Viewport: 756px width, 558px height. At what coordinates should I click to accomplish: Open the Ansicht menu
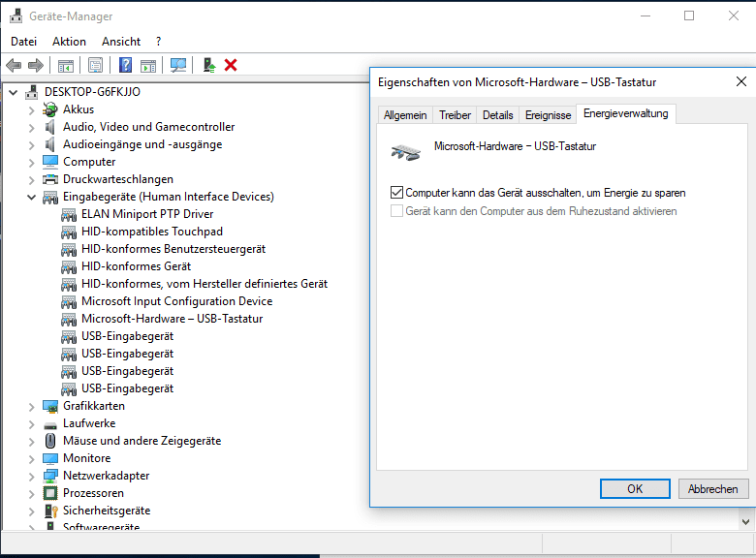[121, 42]
